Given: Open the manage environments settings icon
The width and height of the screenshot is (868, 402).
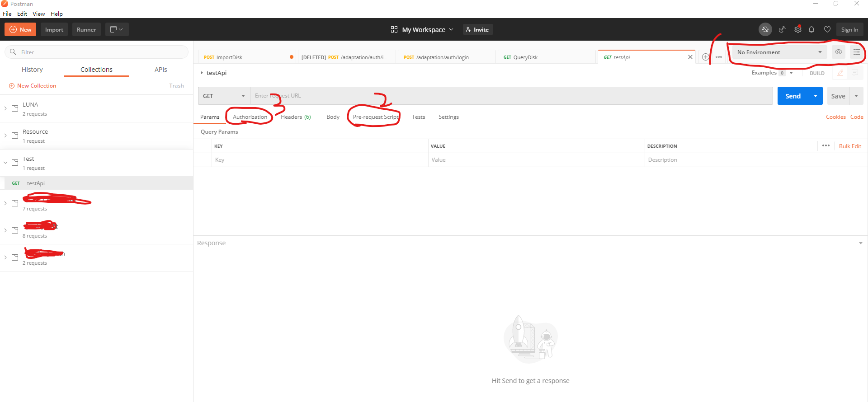Looking at the screenshot, I should point(857,52).
